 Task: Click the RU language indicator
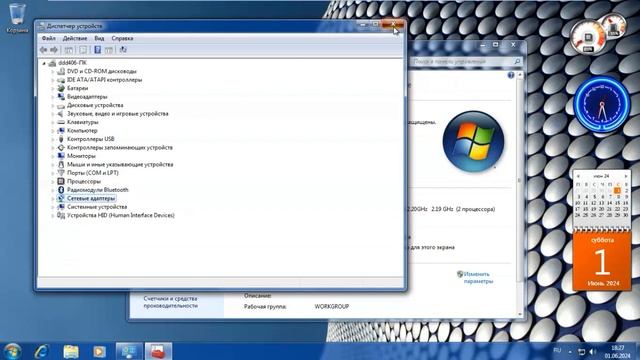click(557, 350)
